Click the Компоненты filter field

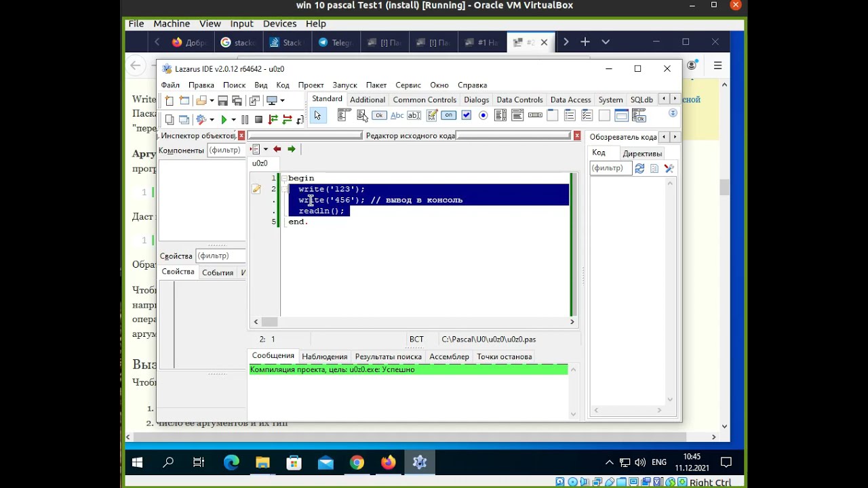226,150
